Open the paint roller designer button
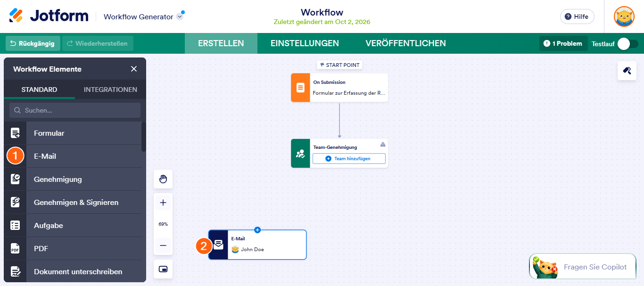 pyautogui.click(x=627, y=71)
